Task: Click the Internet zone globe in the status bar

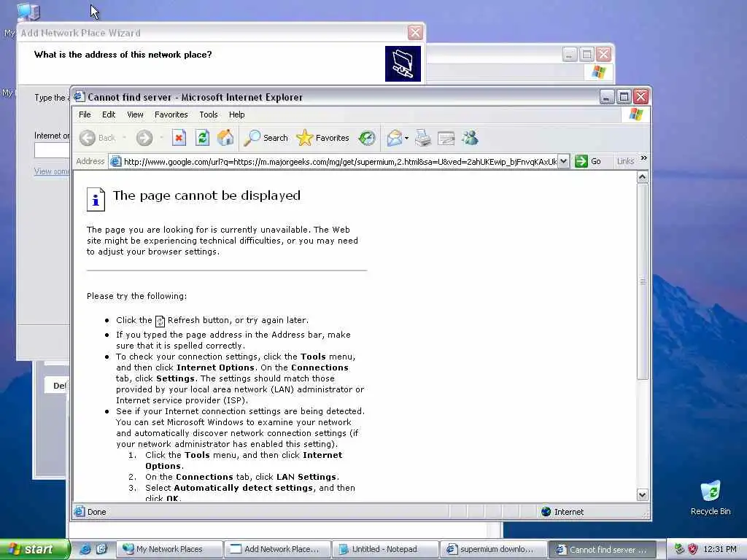Action: click(546, 512)
